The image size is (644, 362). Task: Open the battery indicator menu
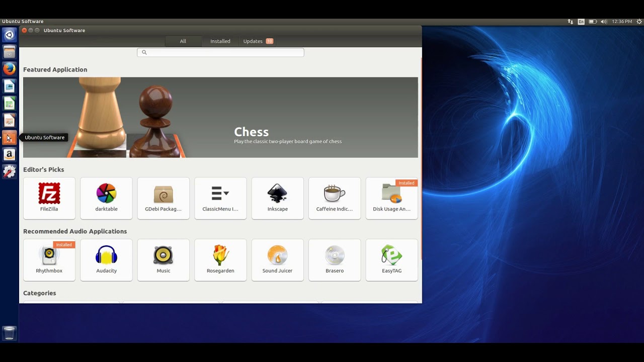(593, 22)
